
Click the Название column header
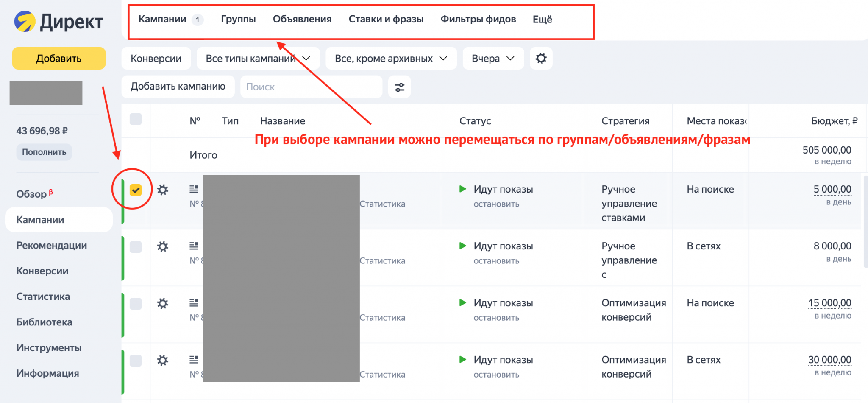coord(283,121)
